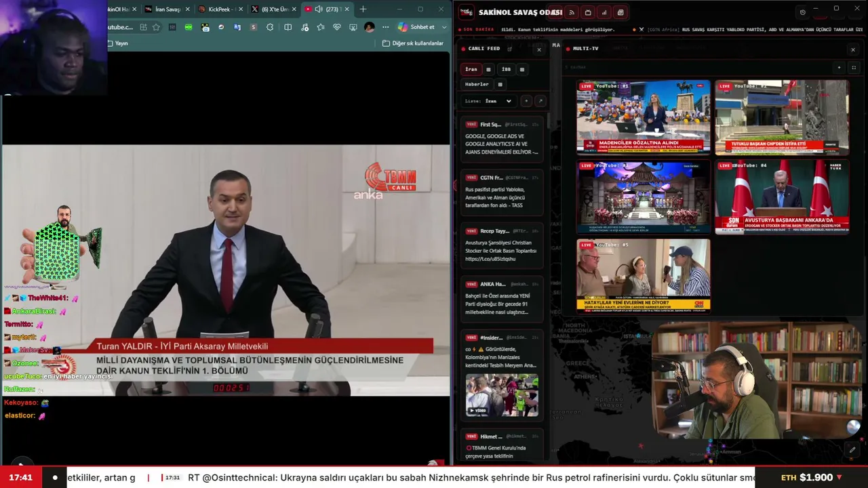Screen dimensions: 868x488
Task: Open Copilot 'Sohbet et' button
Action: point(416,27)
